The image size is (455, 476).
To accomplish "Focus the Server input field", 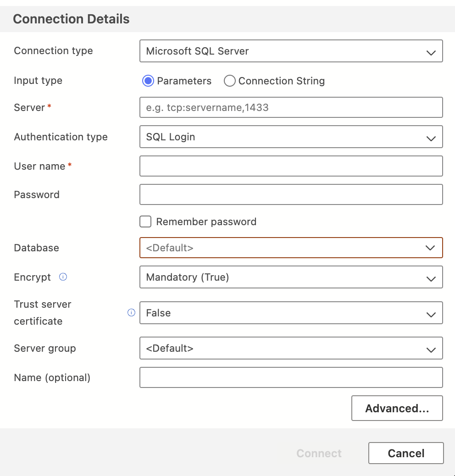I will click(291, 107).
